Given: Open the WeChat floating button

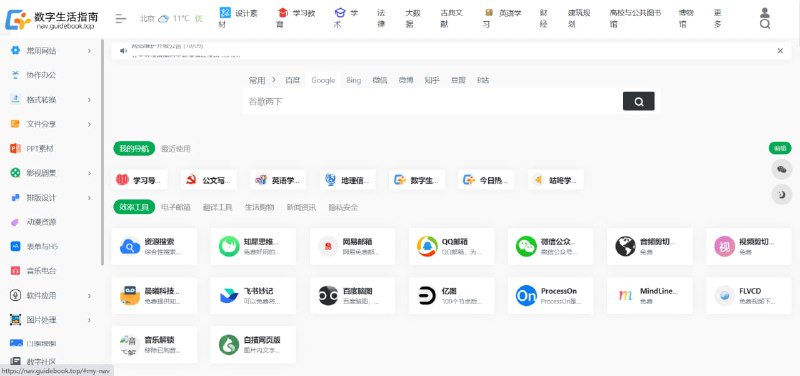Looking at the screenshot, I should [x=781, y=169].
